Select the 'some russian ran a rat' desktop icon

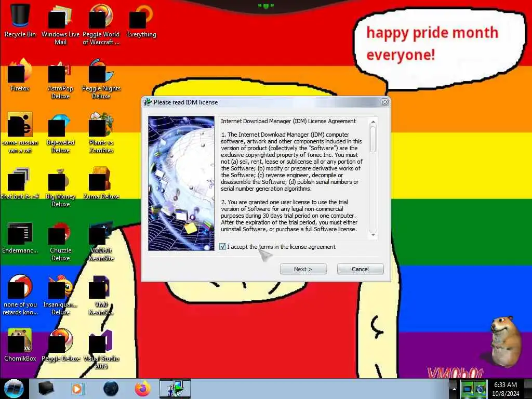point(20,132)
